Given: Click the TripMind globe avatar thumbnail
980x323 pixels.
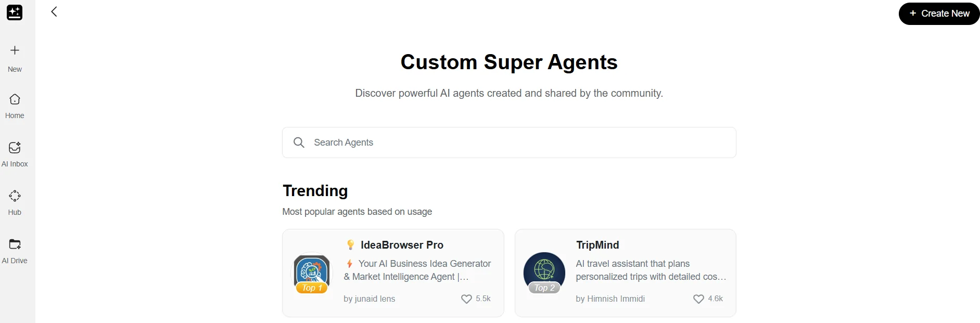Looking at the screenshot, I should (544, 270).
